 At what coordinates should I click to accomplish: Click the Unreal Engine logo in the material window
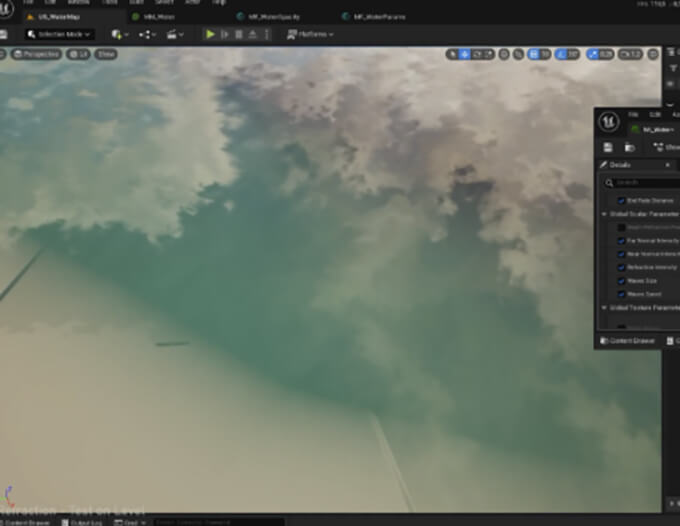point(608,122)
